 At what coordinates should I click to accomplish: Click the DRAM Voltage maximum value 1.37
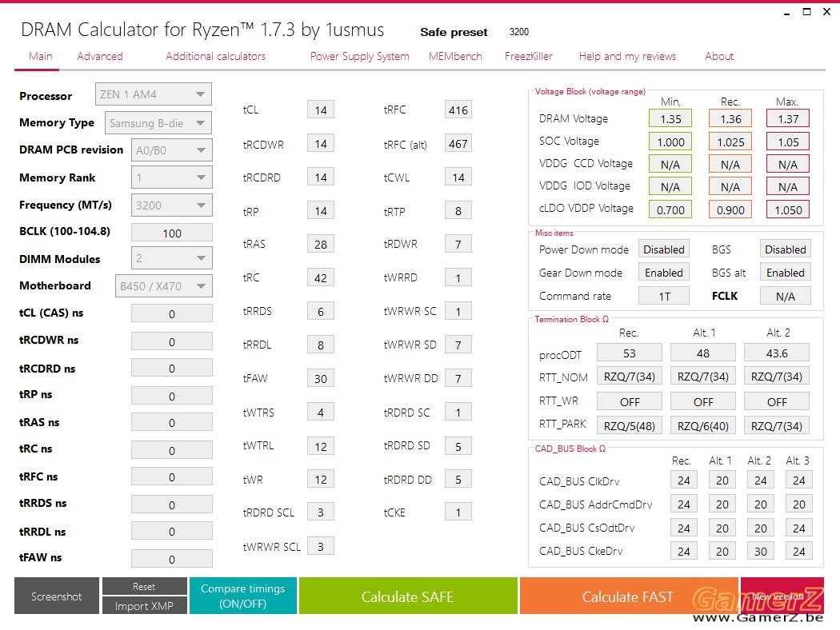pyautogui.click(x=788, y=119)
